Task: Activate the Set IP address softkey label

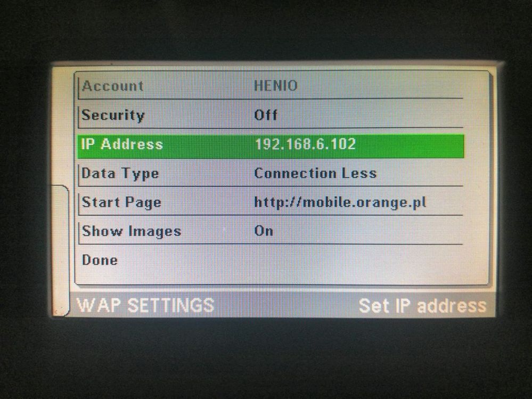Action: coord(422,306)
